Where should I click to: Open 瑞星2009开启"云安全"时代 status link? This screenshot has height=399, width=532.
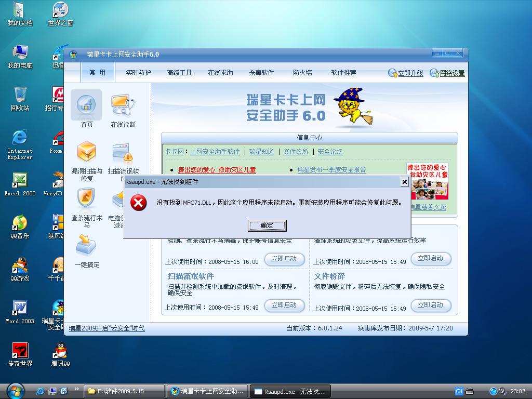pyautogui.click(x=107, y=328)
